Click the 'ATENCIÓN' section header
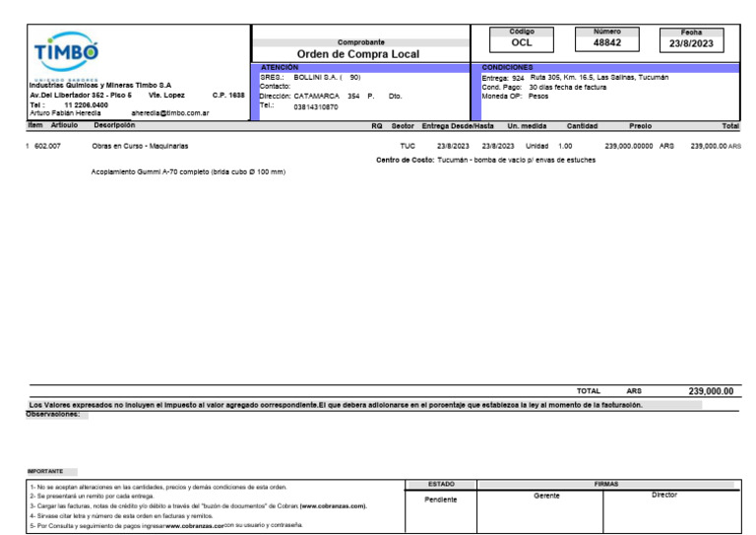 click(x=280, y=68)
